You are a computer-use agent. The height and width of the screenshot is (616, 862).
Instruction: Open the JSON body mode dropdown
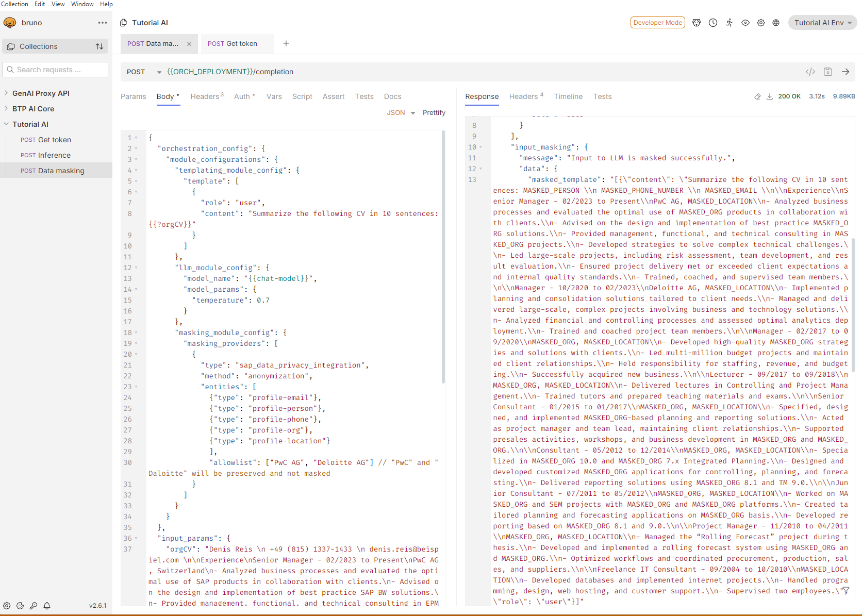click(401, 112)
